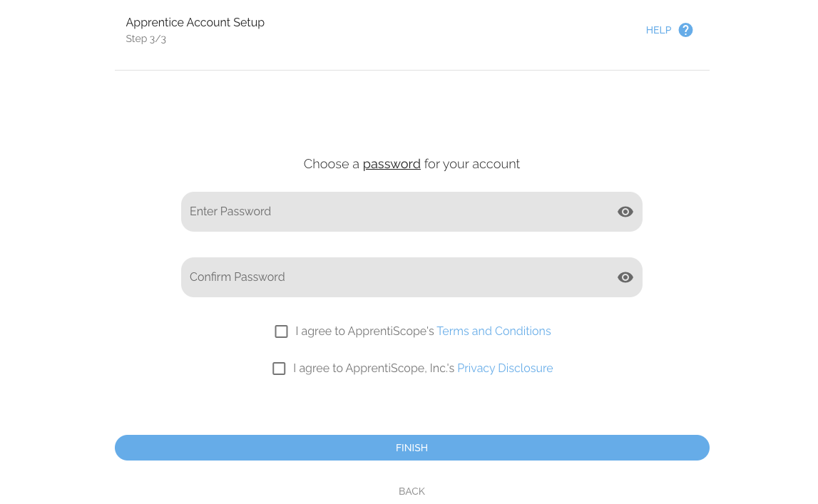
Task: Open the Privacy Disclosure link
Action: [505, 369]
